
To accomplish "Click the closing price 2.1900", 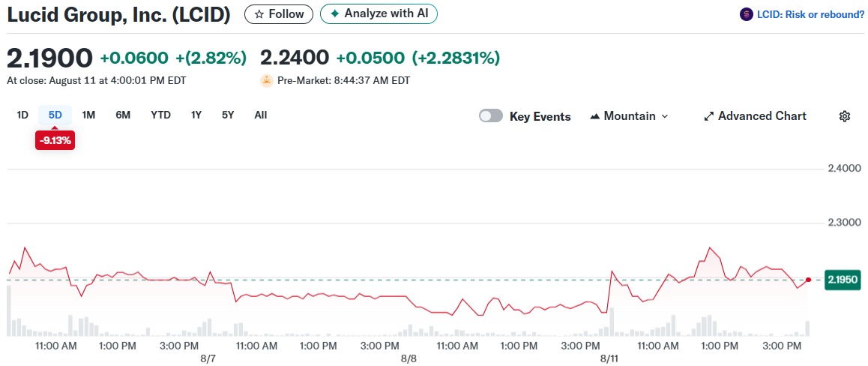I will (49, 58).
